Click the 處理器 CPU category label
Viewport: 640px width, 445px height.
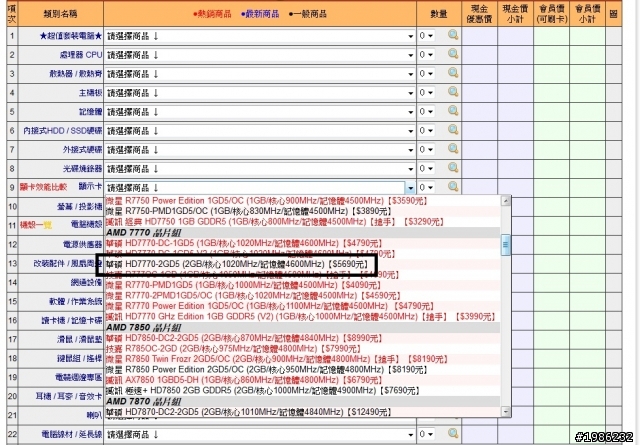click(x=80, y=55)
